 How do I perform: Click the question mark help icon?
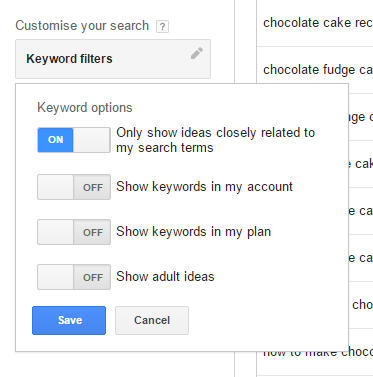(162, 26)
